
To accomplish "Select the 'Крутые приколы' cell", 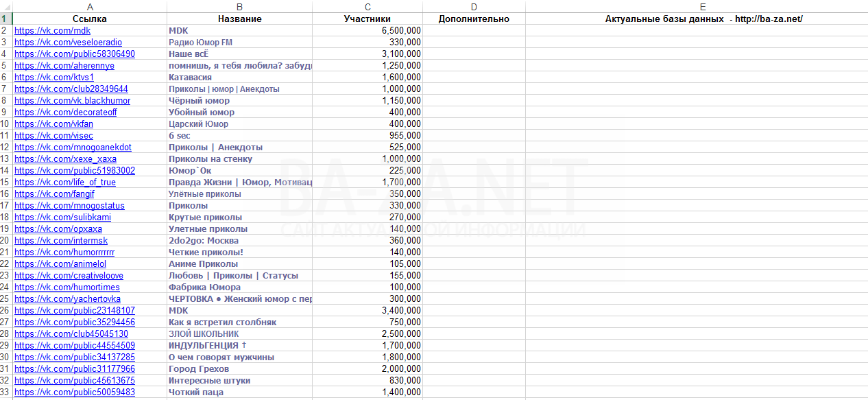I will pos(239,217).
